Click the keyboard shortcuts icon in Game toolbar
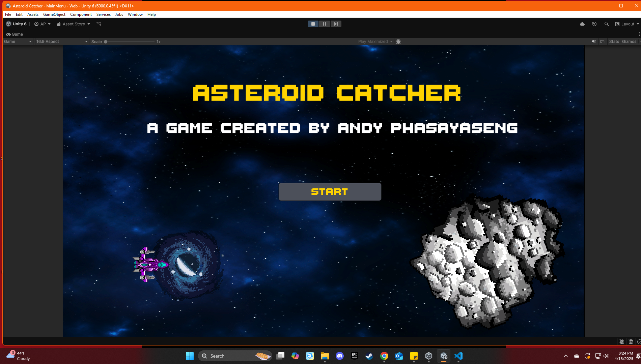Viewport: 641px width, 364px height. pyautogui.click(x=603, y=41)
